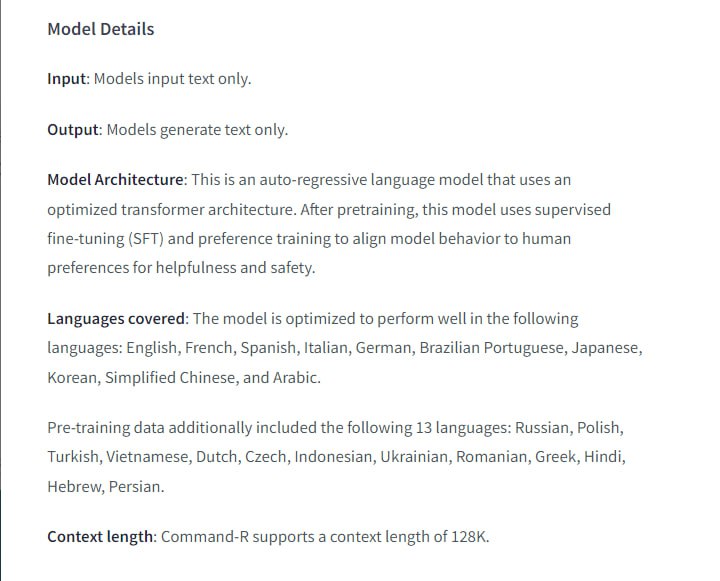Click the text 'Models input text only.'

172,78
